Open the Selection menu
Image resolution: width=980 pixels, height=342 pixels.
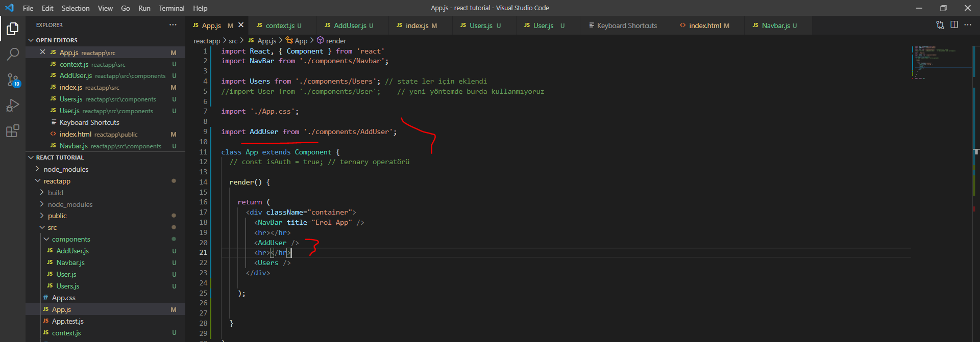click(x=76, y=8)
